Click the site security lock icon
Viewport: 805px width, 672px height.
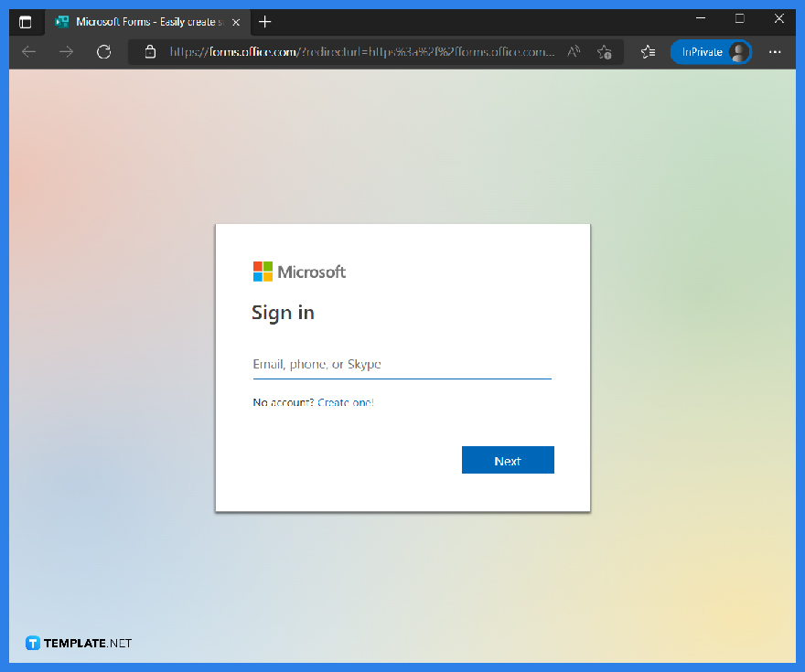pos(150,52)
